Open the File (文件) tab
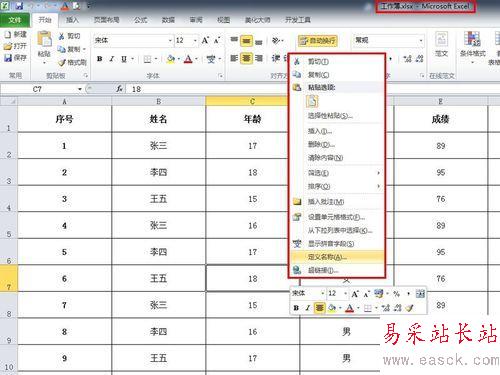 pyautogui.click(x=15, y=20)
